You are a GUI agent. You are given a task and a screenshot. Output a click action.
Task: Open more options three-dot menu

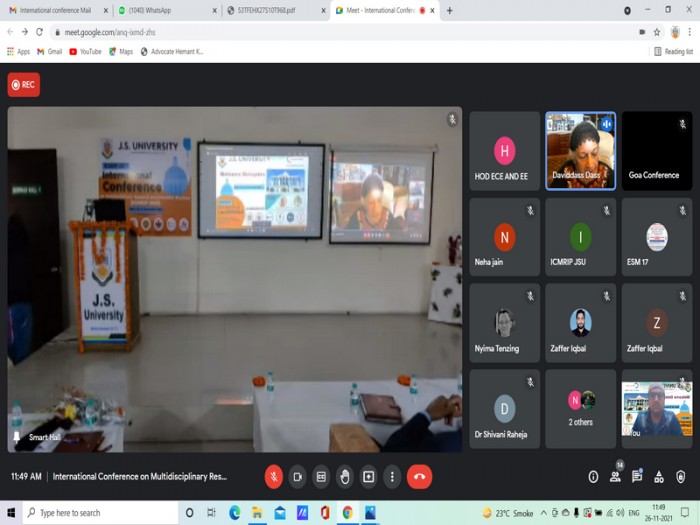pos(392,477)
